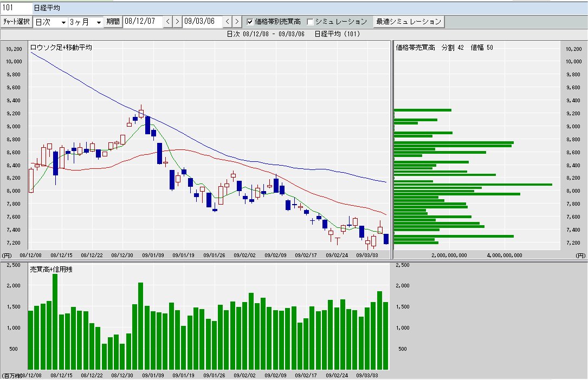Click the start date field 08/12/07
Screen dimensions: 588x380
(x=142, y=22)
